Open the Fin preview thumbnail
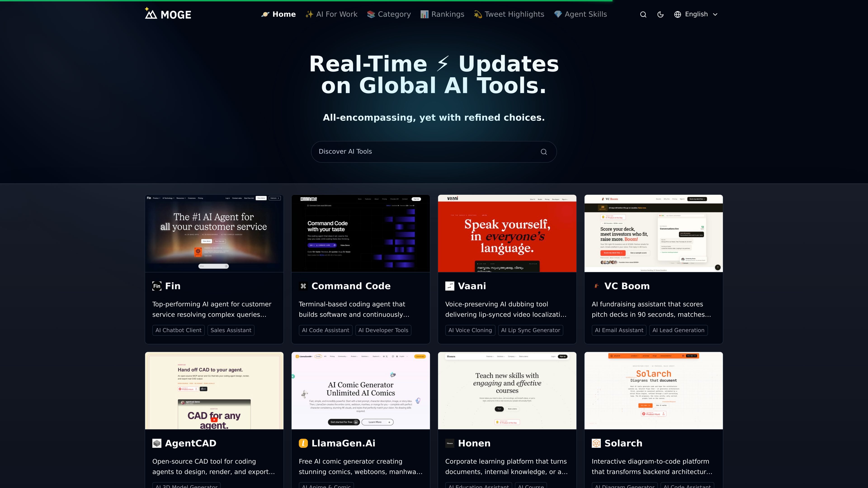 pos(214,233)
